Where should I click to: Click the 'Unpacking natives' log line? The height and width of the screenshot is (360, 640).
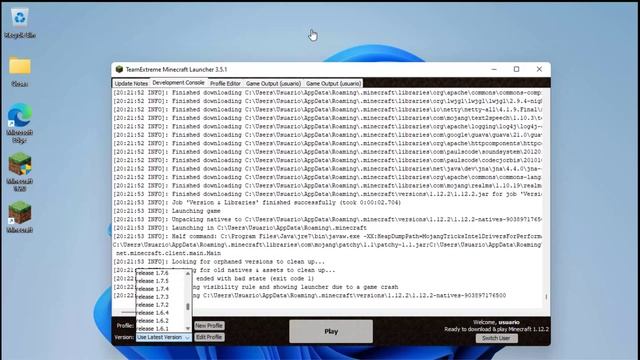coord(328,220)
